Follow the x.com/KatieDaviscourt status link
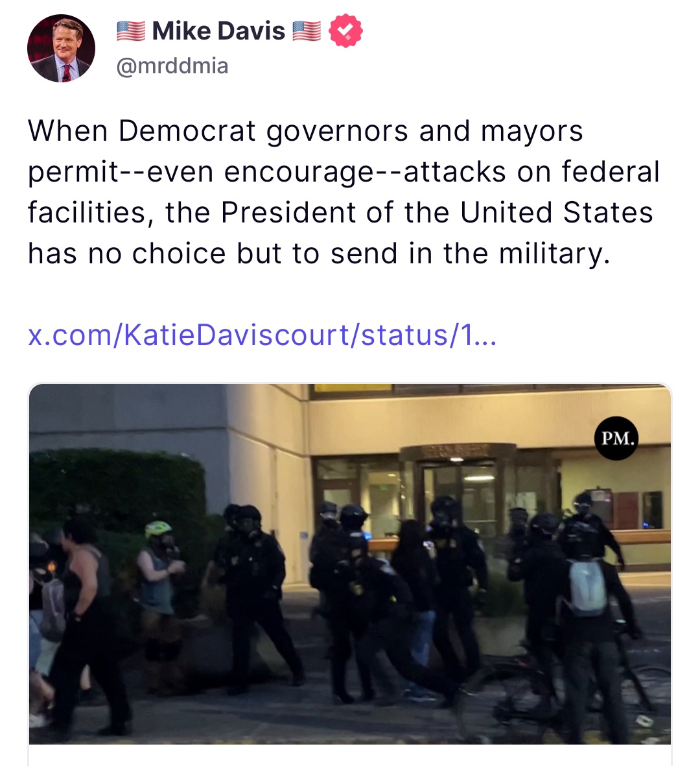This screenshot has width=700, height=766. (x=262, y=335)
